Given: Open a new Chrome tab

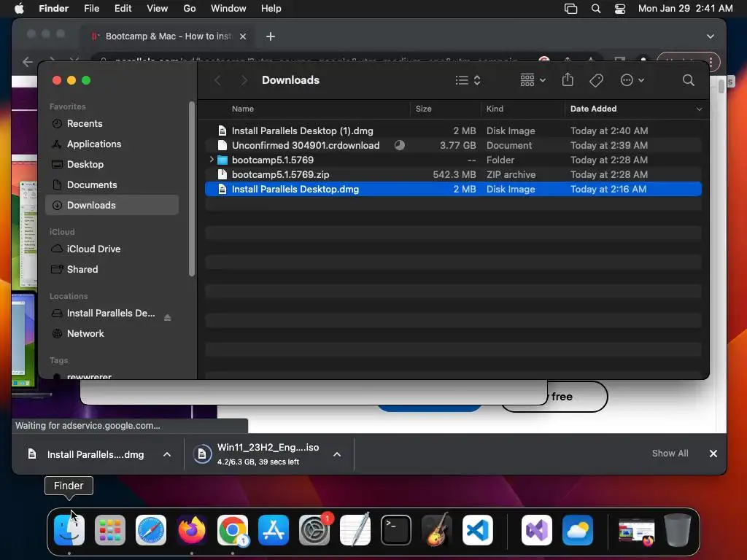Looking at the screenshot, I should pyautogui.click(x=271, y=36).
